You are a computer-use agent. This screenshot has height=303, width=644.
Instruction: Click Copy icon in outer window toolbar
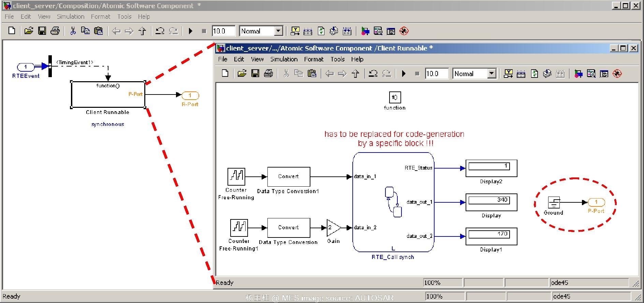pos(85,31)
